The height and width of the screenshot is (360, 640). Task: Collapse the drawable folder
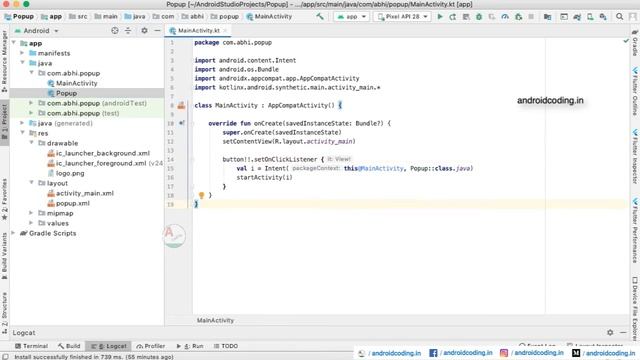31,142
